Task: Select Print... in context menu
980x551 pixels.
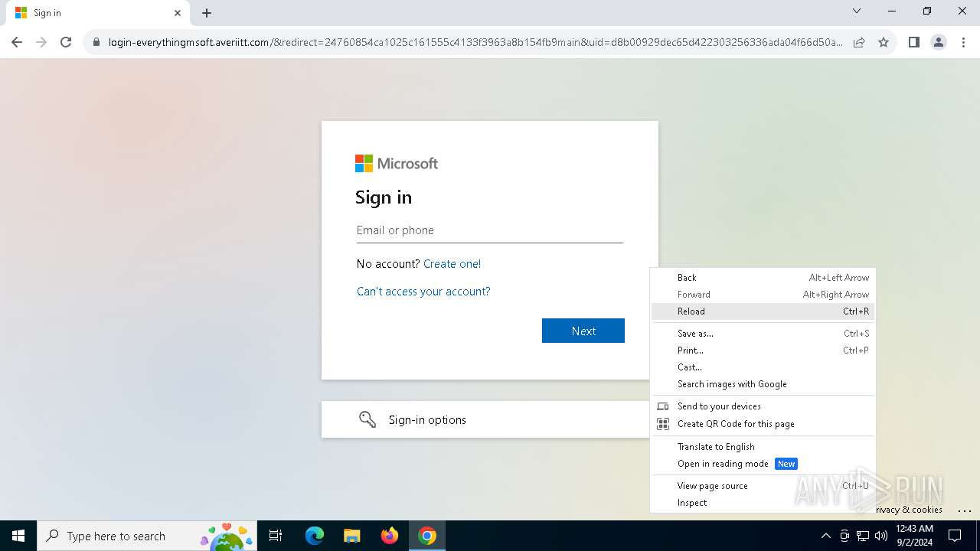Action: point(763,350)
